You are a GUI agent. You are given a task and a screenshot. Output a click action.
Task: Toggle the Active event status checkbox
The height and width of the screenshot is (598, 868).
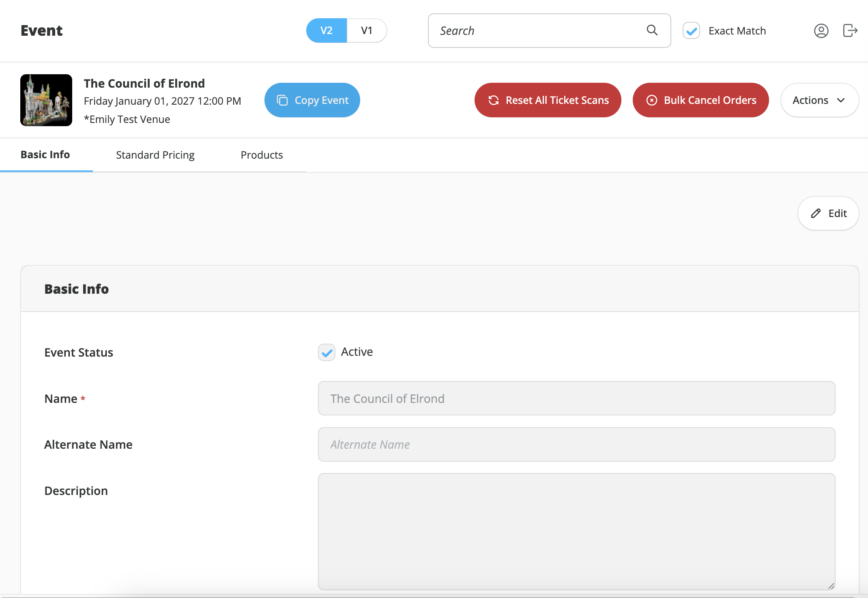coord(327,352)
